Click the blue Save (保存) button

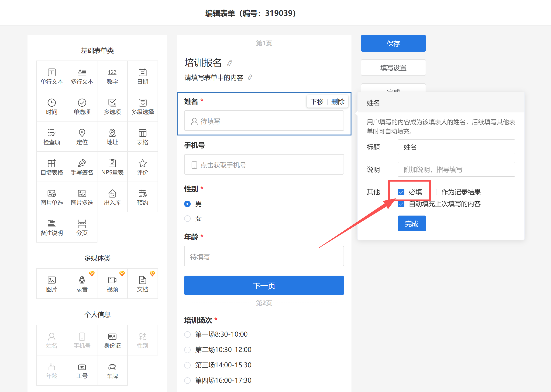pos(393,44)
